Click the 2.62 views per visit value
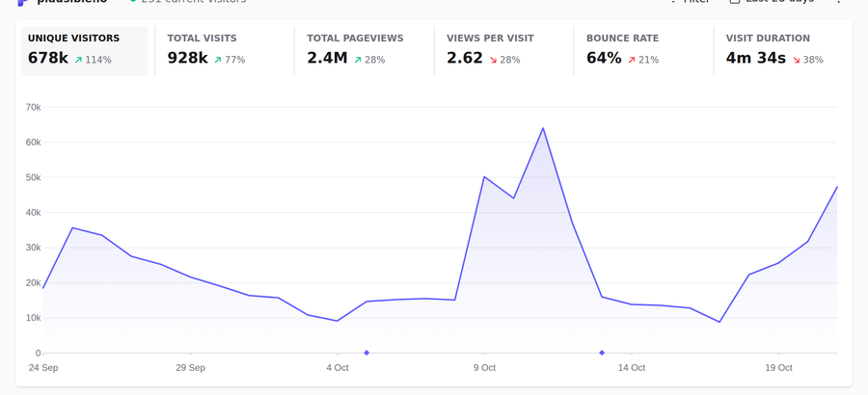Viewport: 868px width, 395px height. coord(465,58)
